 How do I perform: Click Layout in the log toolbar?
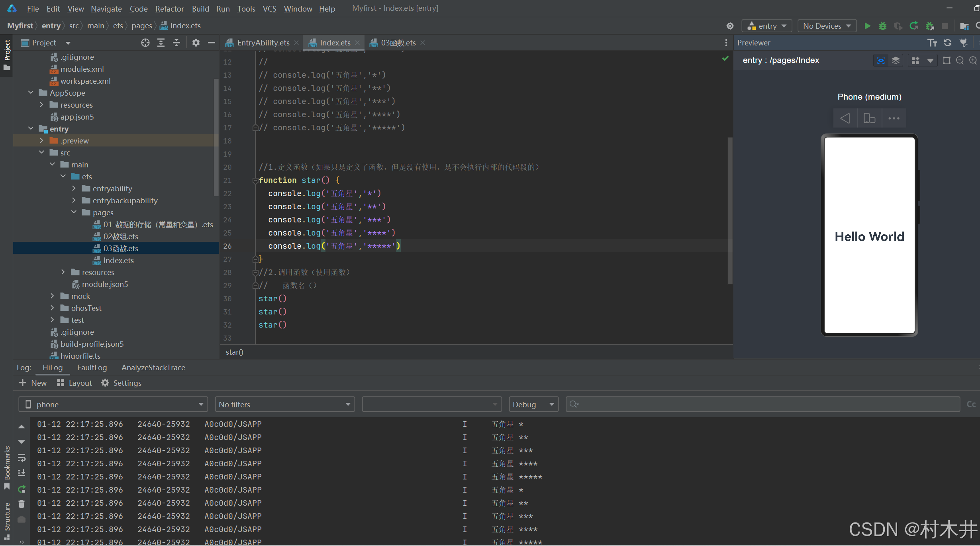pos(74,383)
